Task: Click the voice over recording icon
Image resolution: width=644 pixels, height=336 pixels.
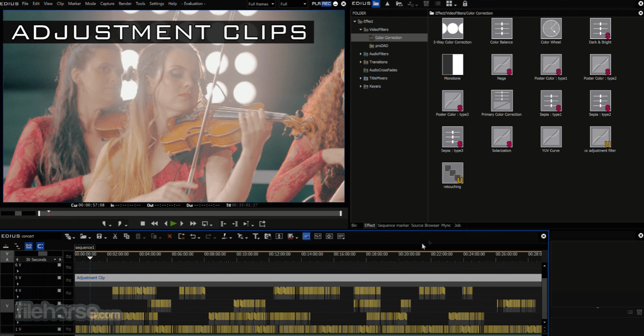Action: pyautogui.click(x=279, y=236)
